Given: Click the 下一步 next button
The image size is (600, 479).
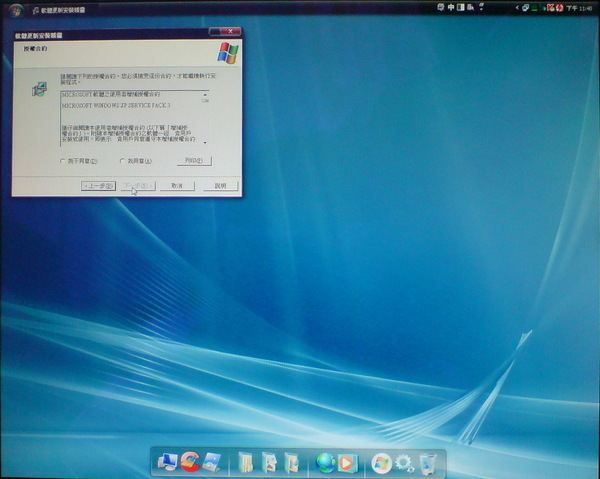Looking at the screenshot, I should (x=138, y=186).
